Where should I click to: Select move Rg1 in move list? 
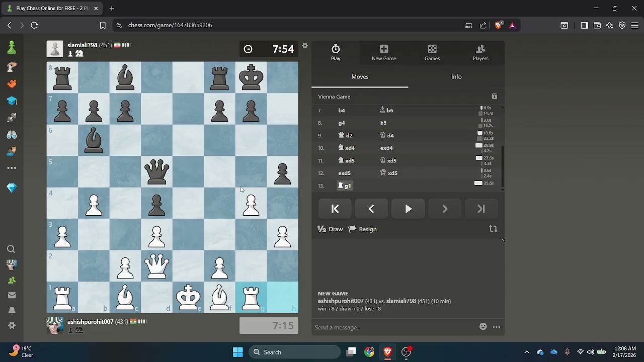(x=345, y=186)
